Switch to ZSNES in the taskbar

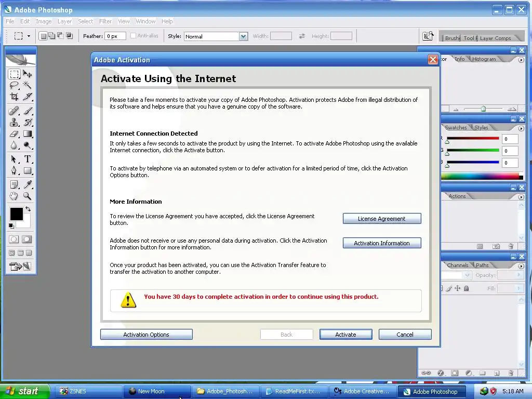[88, 391]
